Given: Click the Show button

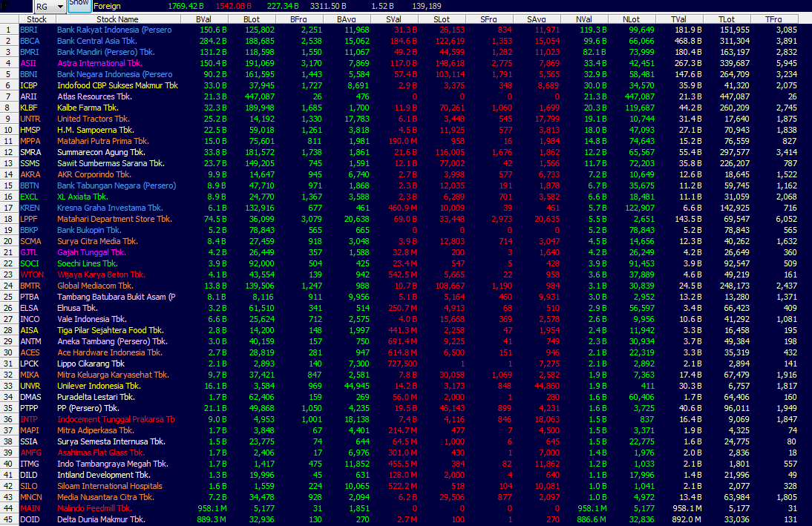Looking at the screenshot, I should pos(79,4).
